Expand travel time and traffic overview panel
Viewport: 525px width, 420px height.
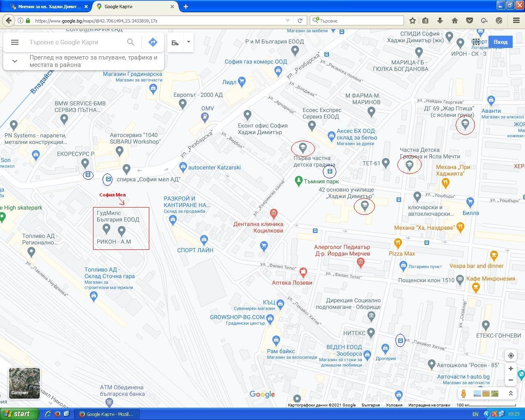(x=15, y=61)
